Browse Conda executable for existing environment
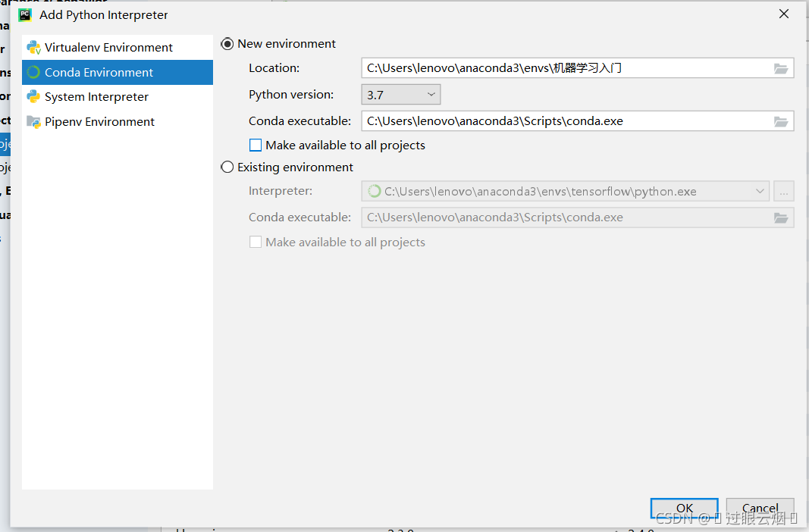Viewport: 809px width, 532px height. point(781,218)
